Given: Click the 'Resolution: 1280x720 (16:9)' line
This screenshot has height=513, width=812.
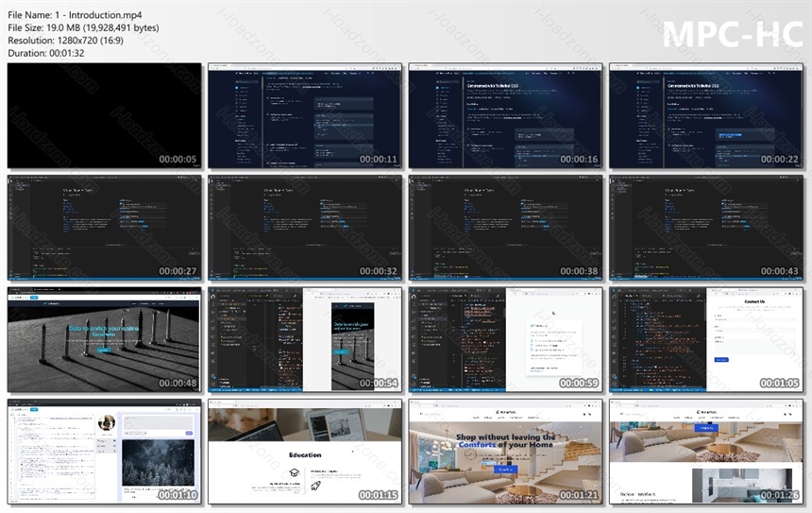Looking at the screenshot, I should [65, 41].
